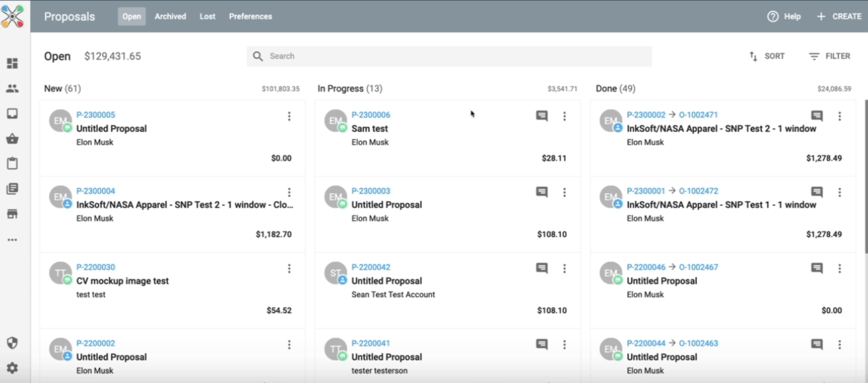Open the settings gear in sidebar
868x383 pixels.
pos(12,368)
